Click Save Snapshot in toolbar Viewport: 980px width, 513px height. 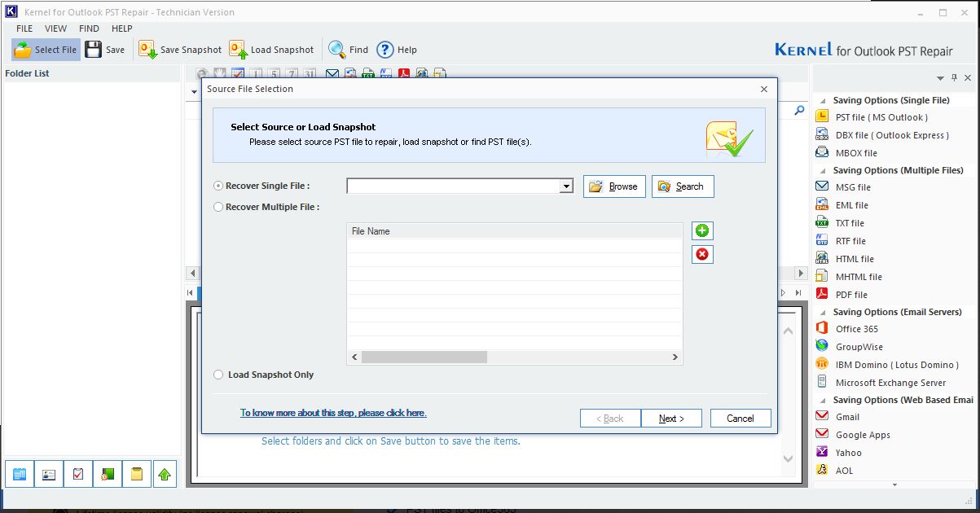(180, 50)
